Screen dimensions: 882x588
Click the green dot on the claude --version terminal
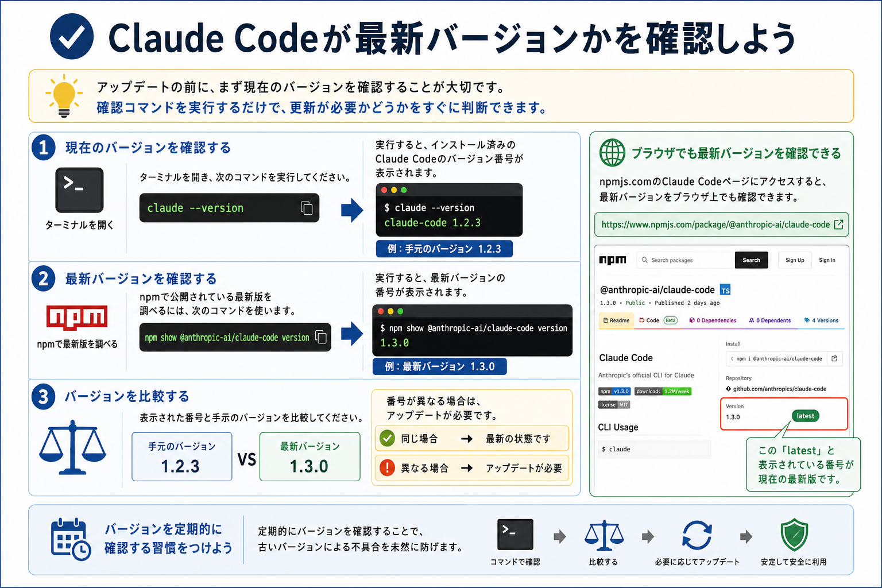coord(404,189)
